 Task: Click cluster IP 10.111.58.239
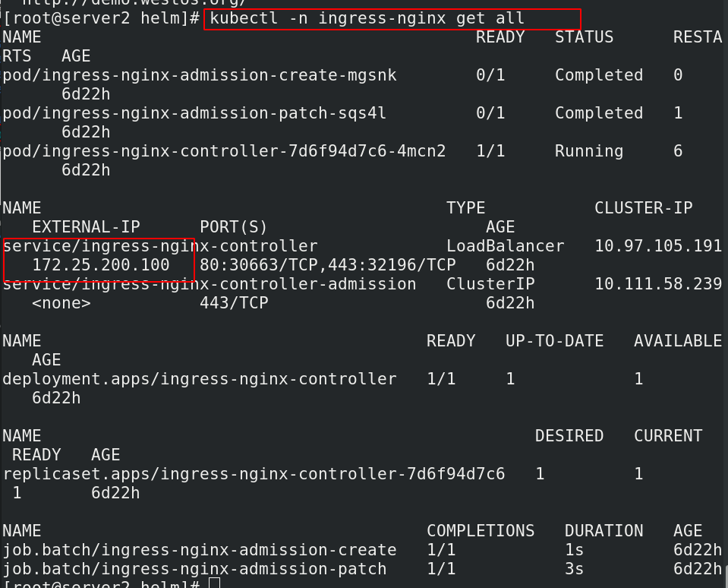[x=657, y=284]
